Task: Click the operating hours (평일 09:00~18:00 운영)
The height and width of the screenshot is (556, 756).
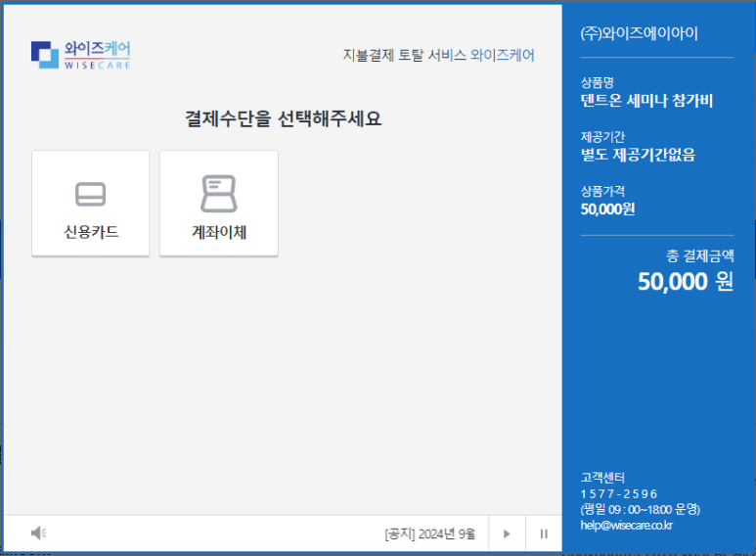Action: 641,509
